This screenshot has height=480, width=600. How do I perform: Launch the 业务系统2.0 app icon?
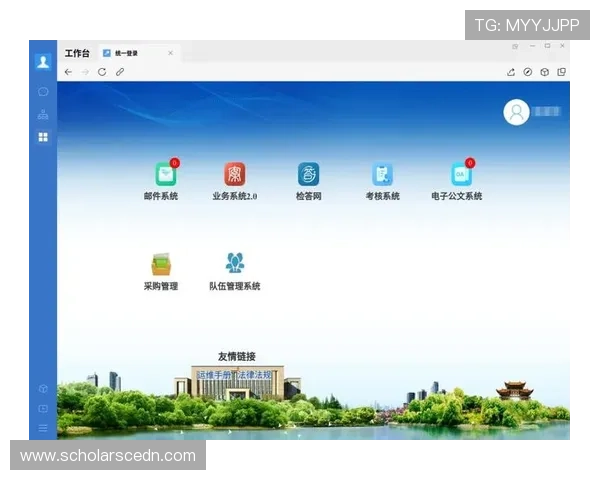click(x=235, y=175)
